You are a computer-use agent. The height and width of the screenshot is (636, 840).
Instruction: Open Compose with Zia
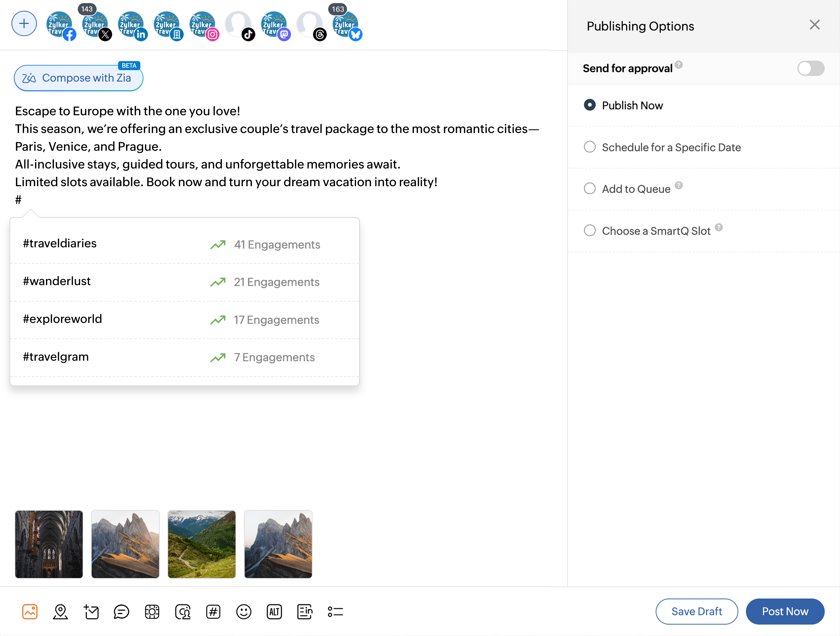click(79, 78)
